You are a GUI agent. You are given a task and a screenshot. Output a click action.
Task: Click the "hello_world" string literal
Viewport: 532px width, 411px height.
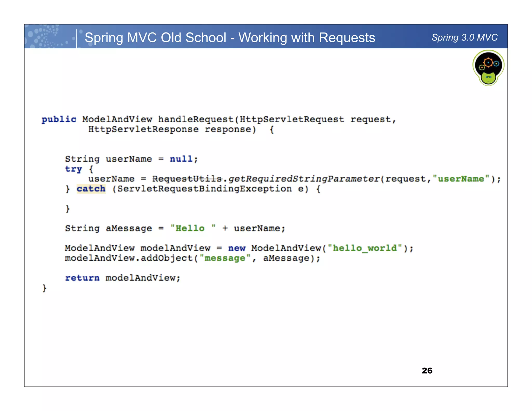point(365,248)
